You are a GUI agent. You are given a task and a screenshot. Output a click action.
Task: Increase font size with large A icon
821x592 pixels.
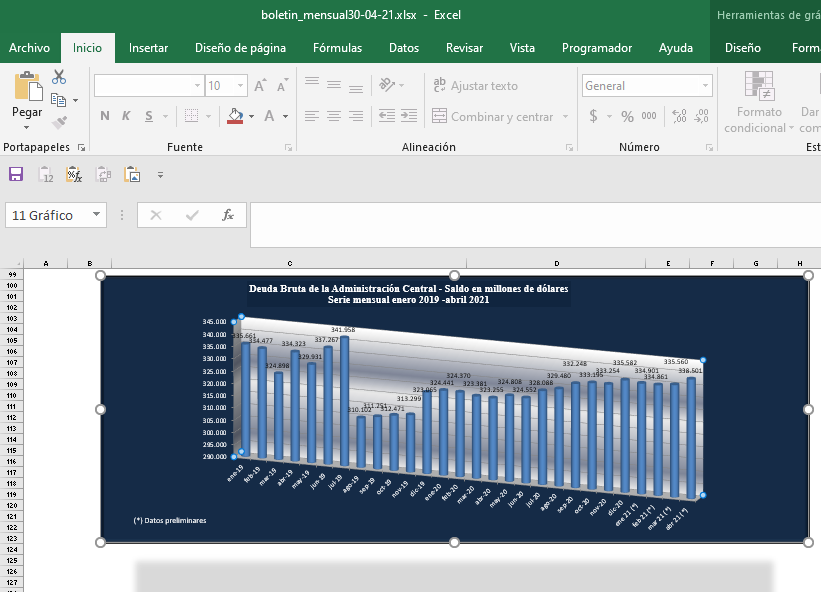coord(260,85)
